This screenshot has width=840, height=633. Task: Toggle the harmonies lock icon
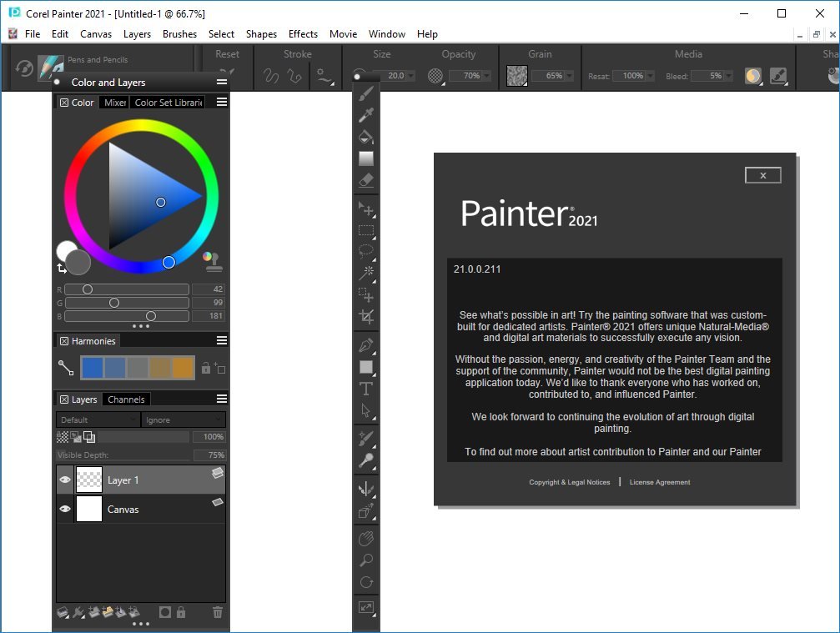[x=206, y=368]
